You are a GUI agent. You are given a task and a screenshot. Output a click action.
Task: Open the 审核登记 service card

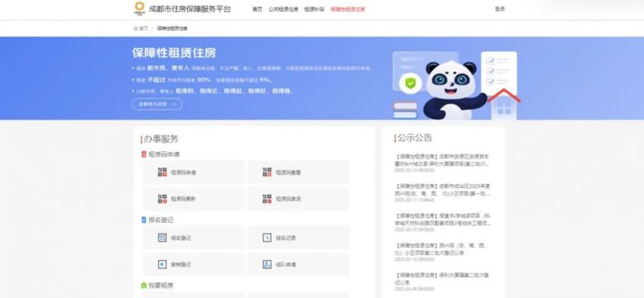pyautogui.click(x=193, y=264)
